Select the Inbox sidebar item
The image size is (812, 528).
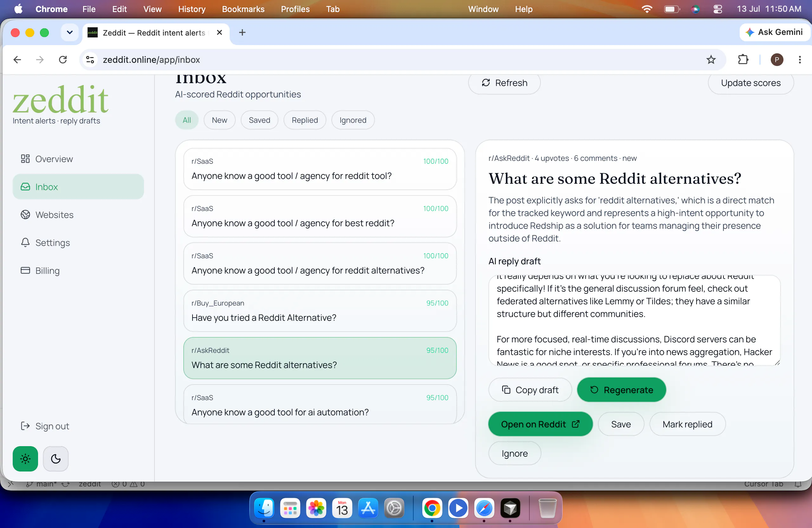(x=78, y=187)
